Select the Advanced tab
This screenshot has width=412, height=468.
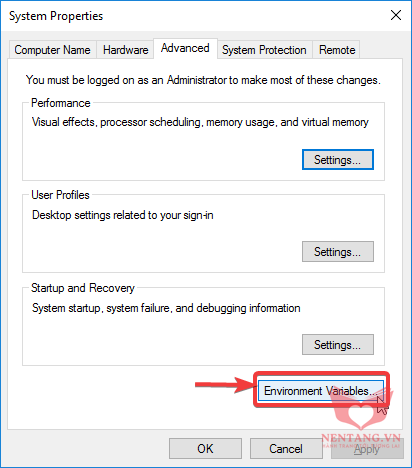(x=185, y=48)
